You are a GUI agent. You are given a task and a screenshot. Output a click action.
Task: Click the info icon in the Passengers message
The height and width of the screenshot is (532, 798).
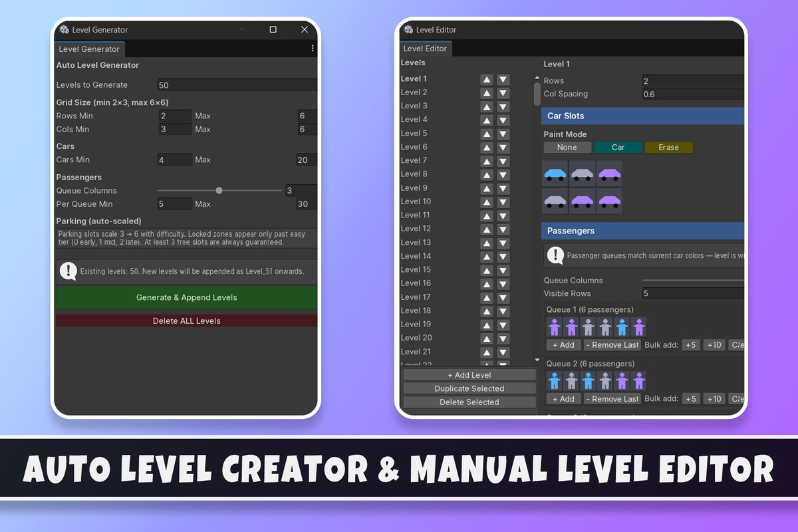pos(555,255)
